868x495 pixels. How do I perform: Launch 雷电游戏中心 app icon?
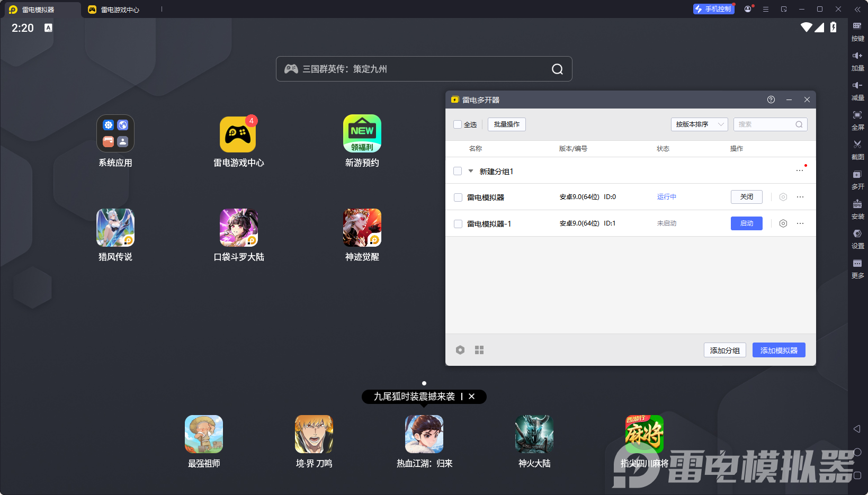[238, 134]
